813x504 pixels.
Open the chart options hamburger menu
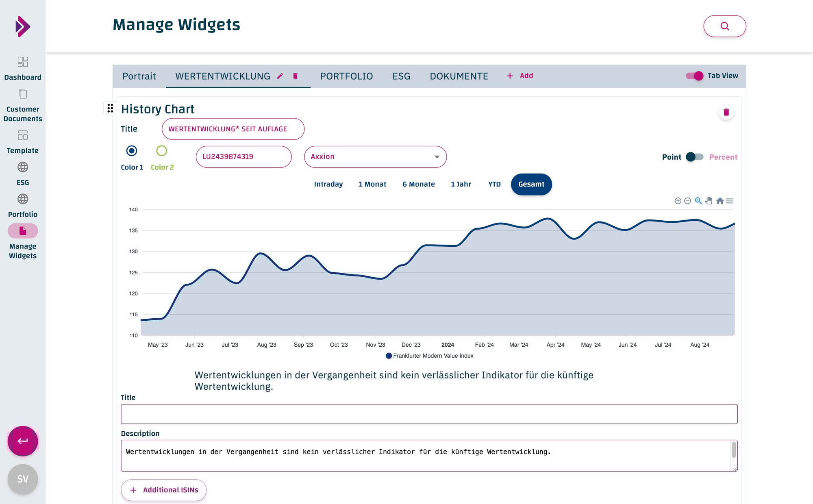[730, 201]
